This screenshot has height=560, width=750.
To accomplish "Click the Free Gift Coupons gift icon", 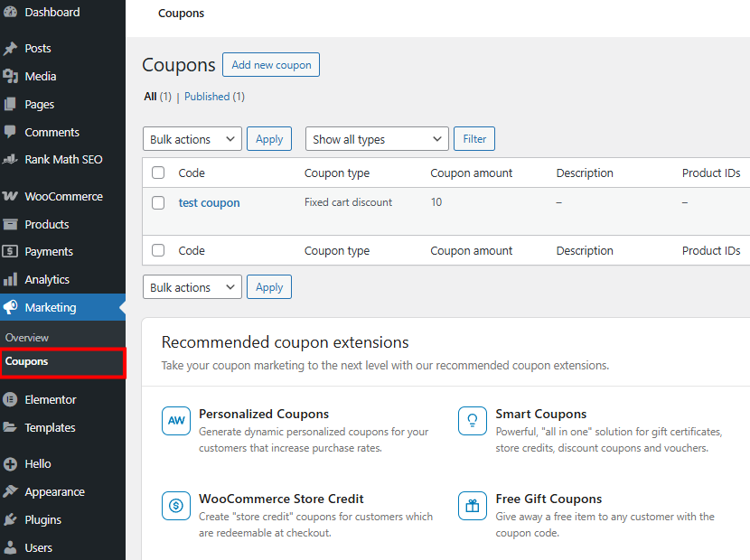I will (x=472, y=506).
